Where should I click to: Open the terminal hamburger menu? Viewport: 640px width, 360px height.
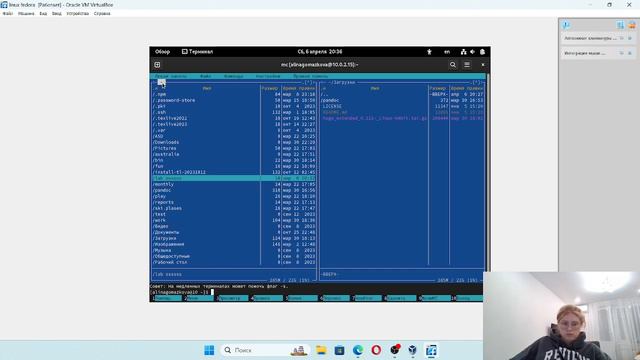point(467,64)
